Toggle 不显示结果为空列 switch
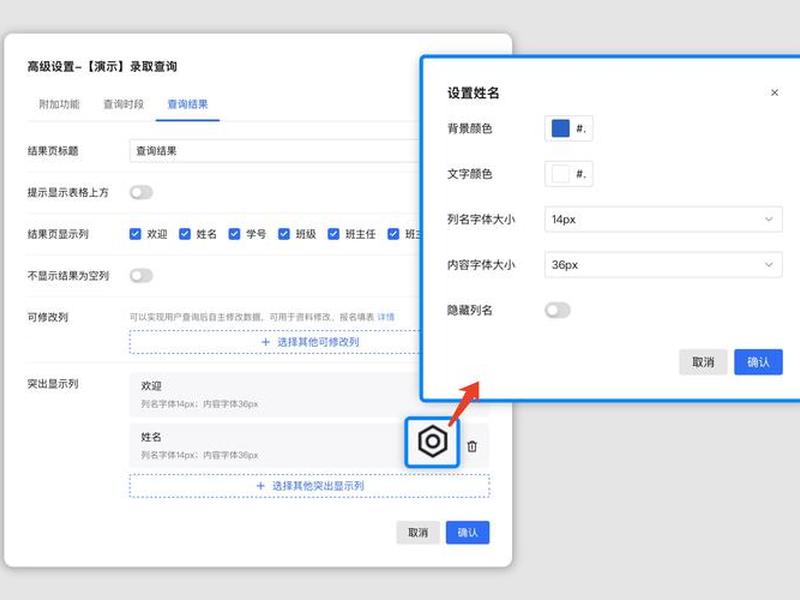The width and height of the screenshot is (800, 600). point(141,276)
